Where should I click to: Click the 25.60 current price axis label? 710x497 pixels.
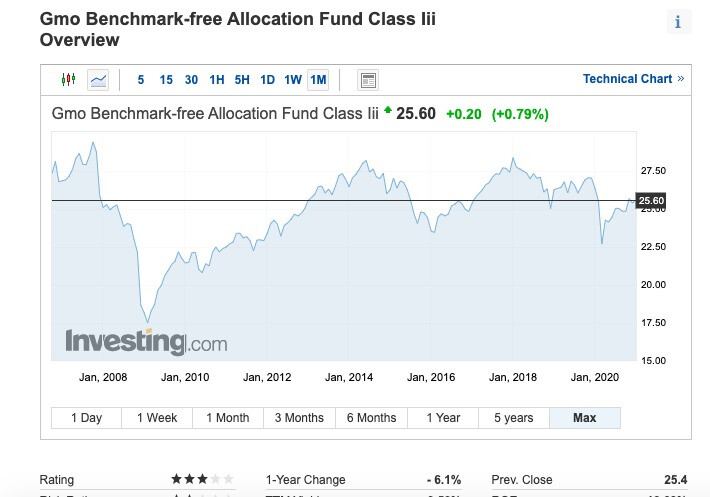click(x=651, y=201)
